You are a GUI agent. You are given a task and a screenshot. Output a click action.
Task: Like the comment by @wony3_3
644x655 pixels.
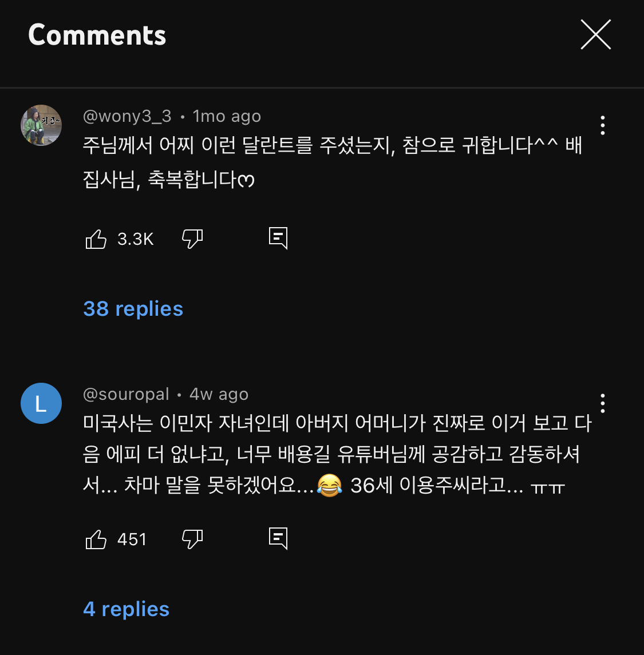(x=96, y=239)
